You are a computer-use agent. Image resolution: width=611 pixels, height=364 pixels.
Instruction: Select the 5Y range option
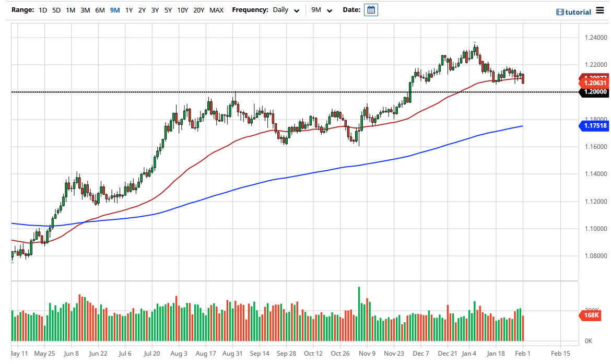(168, 10)
